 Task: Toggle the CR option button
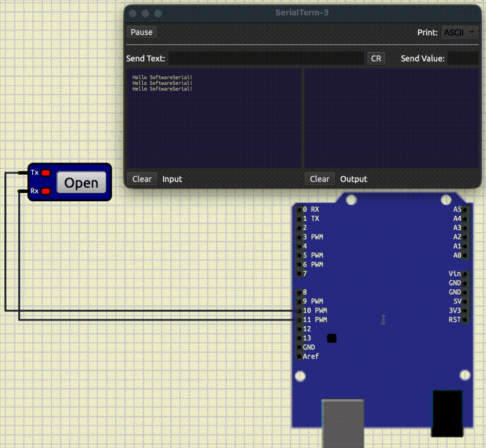coord(376,58)
